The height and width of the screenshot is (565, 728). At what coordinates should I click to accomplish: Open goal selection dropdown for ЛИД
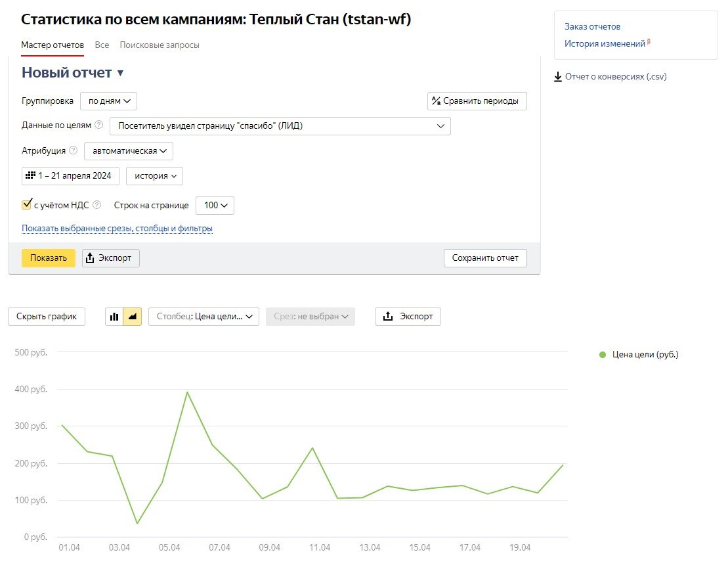coord(280,126)
